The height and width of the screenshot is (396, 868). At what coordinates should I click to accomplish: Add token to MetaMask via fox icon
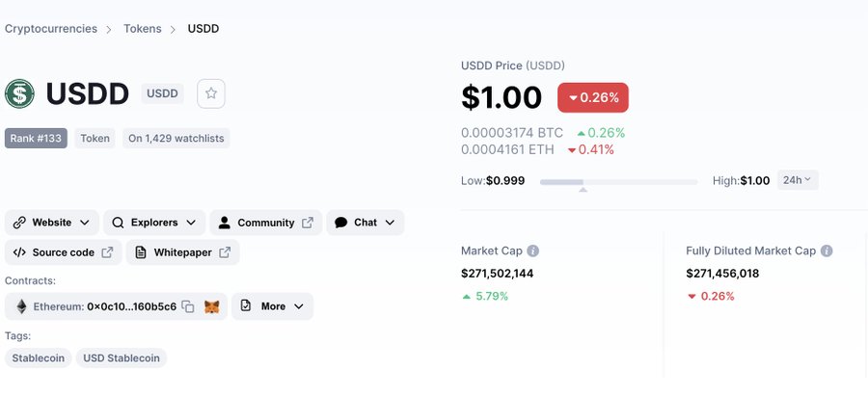click(x=211, y=306)
